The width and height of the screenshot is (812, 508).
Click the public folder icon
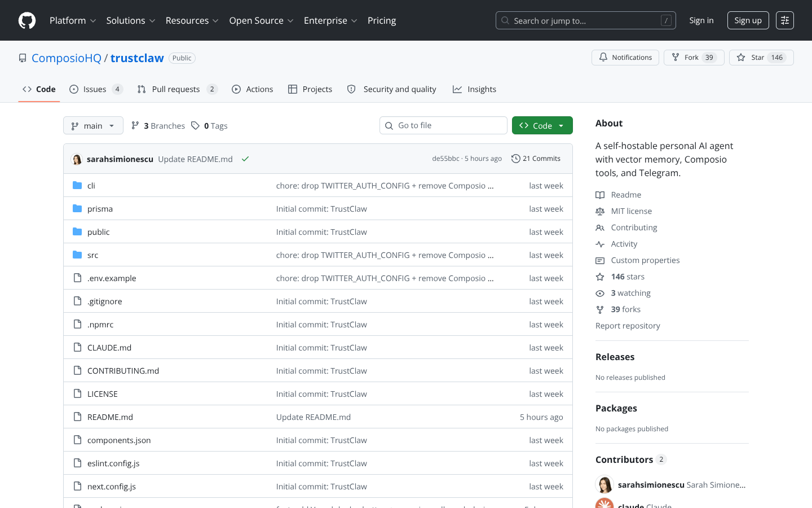click(x=77, y=231)
